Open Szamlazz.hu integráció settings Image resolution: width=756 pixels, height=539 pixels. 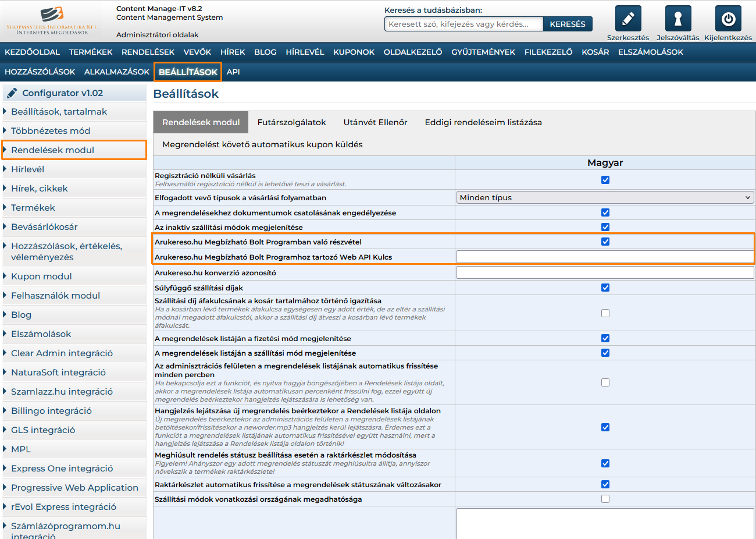pyautogui.click(x=74, y=392)
